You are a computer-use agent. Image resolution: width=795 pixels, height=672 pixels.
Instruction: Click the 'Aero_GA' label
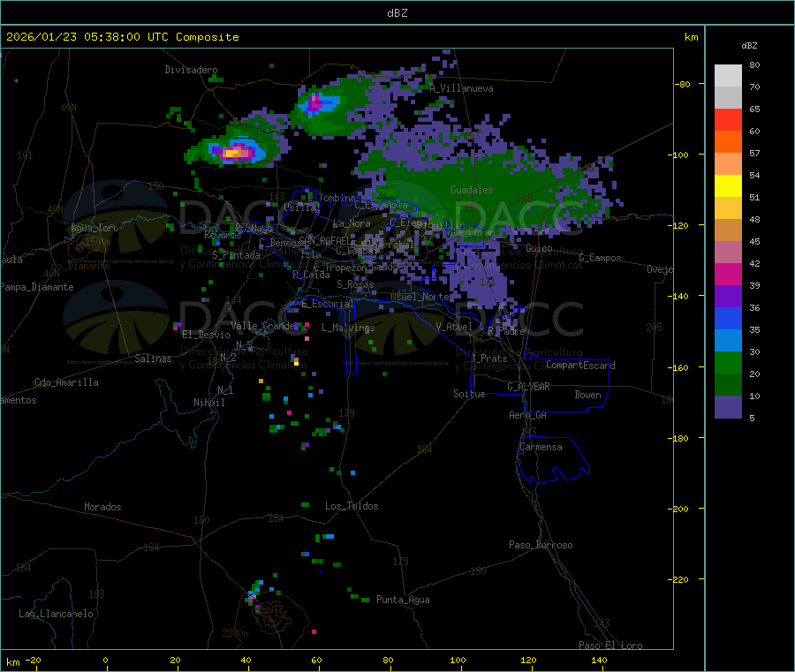pyautogui.click(x=527, y=415)
